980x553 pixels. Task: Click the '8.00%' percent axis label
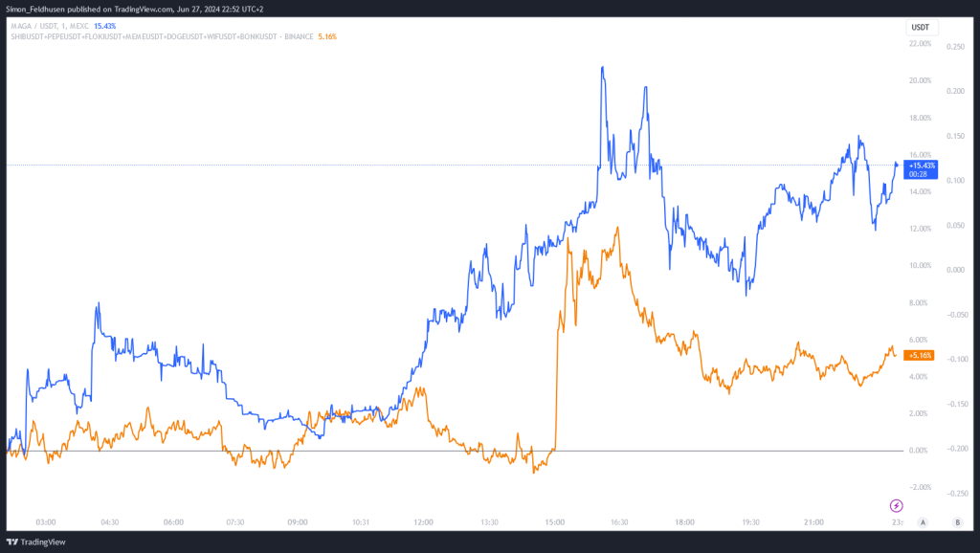[918, 303]
